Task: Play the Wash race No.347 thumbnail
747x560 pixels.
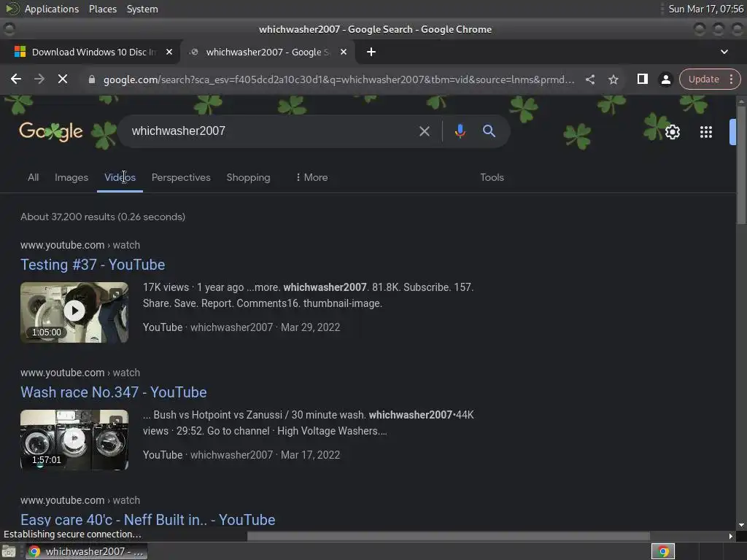Action: (x=74, y=440)
